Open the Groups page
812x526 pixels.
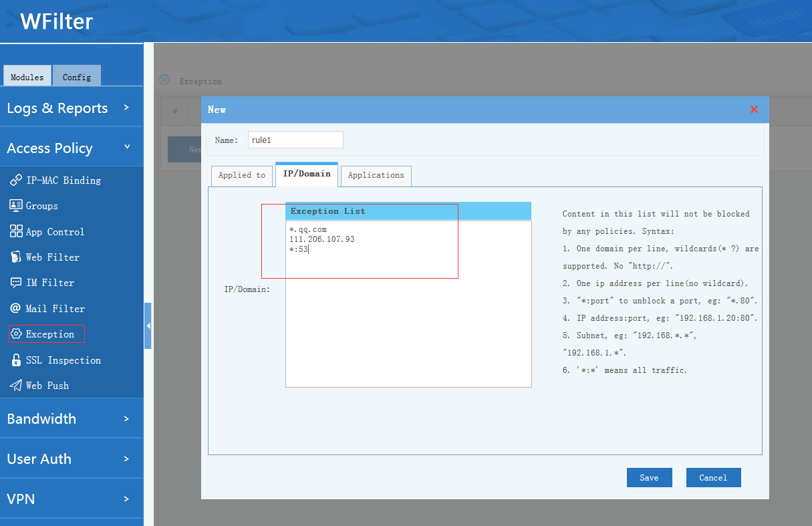[x=42, y=206]
